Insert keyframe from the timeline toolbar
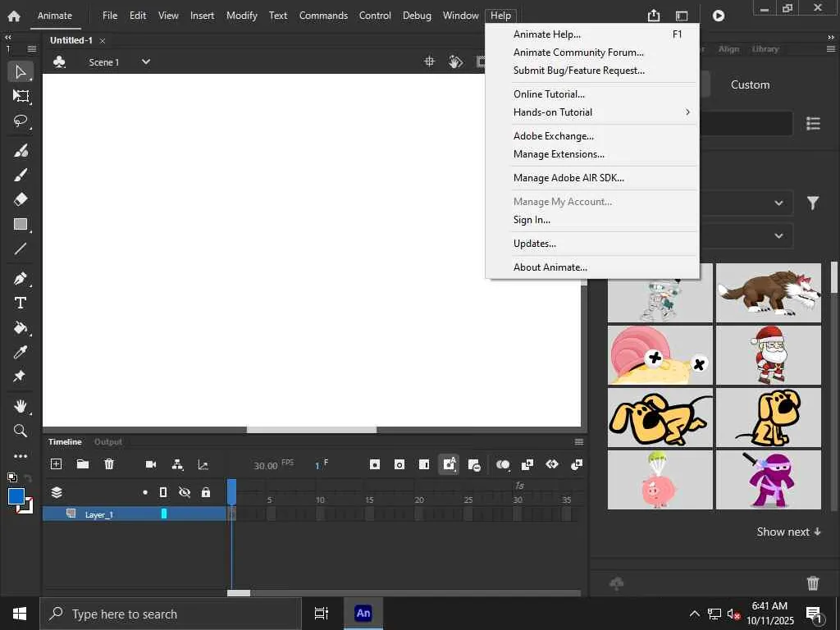Viewport: 840px width, 630px height. coord(375,464)
